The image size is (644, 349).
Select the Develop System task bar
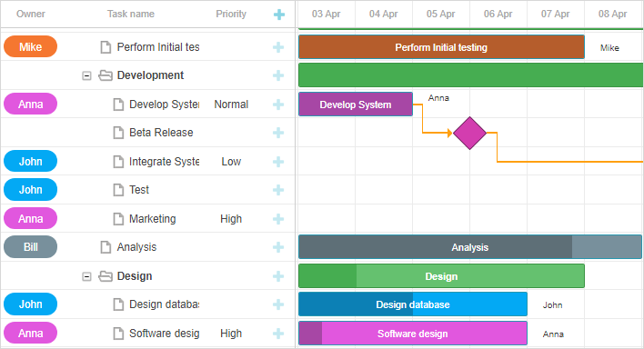pos(356,105)
